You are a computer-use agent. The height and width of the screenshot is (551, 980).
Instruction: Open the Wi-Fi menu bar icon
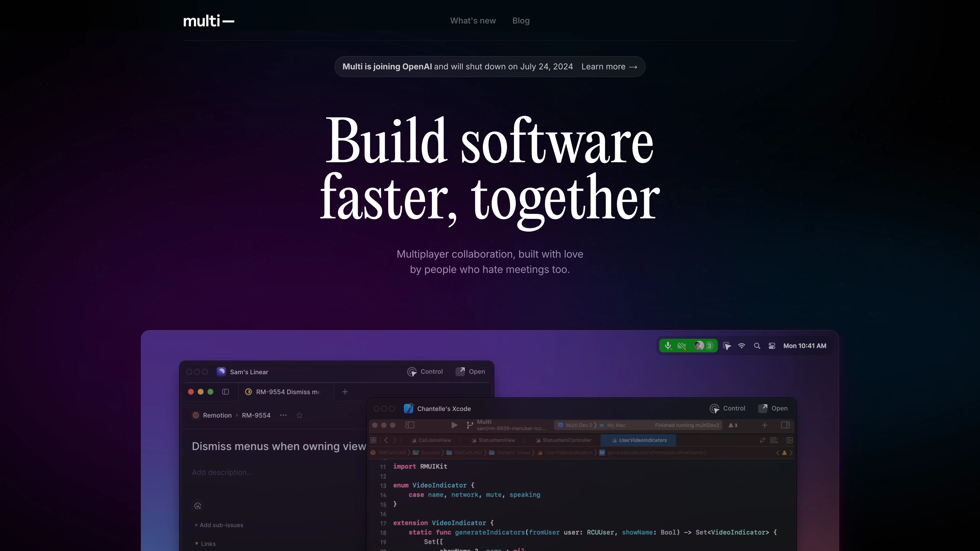(x=741, y=346)
